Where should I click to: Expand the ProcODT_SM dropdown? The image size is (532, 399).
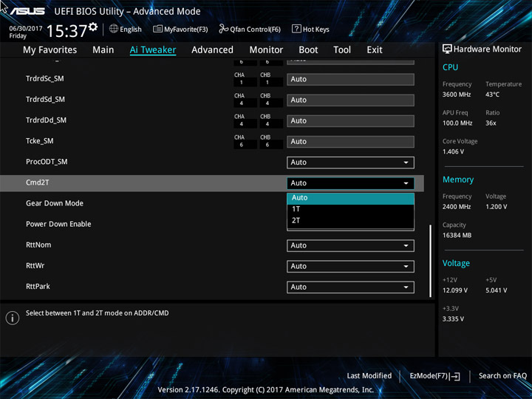coord(350,163)
